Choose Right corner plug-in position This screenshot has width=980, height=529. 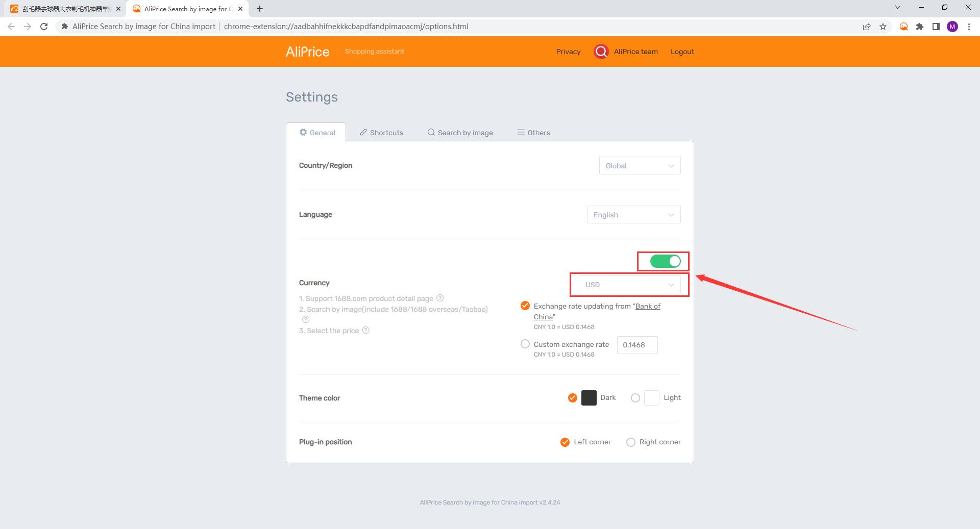click(631, 442)
